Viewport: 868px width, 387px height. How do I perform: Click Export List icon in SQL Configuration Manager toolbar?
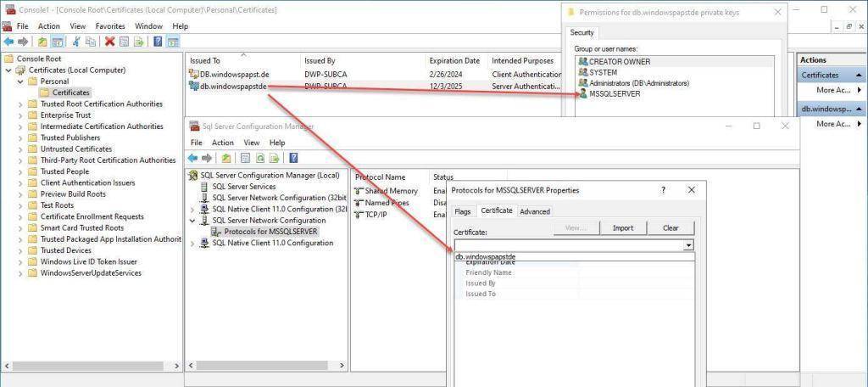point(274,158)
